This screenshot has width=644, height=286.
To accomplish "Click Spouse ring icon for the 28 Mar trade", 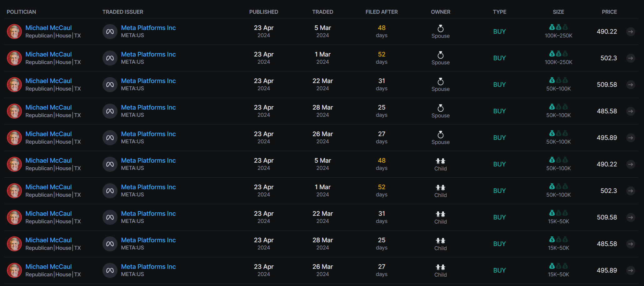I will pos(440,108).
